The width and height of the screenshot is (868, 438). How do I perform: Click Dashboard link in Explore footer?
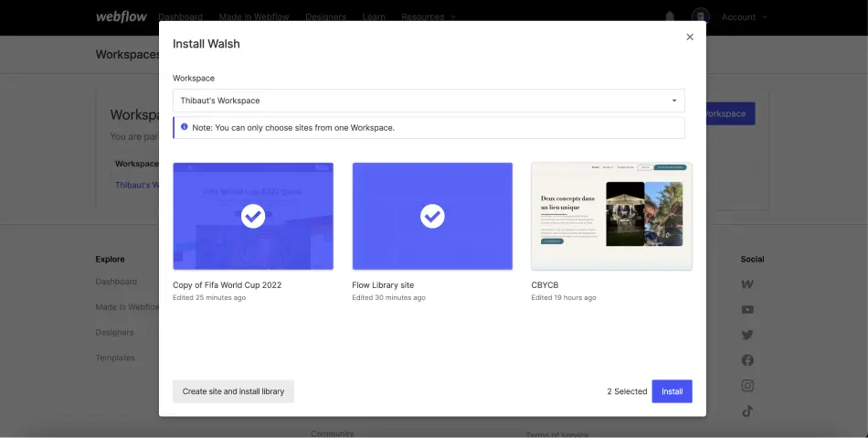tap(116, 282)
